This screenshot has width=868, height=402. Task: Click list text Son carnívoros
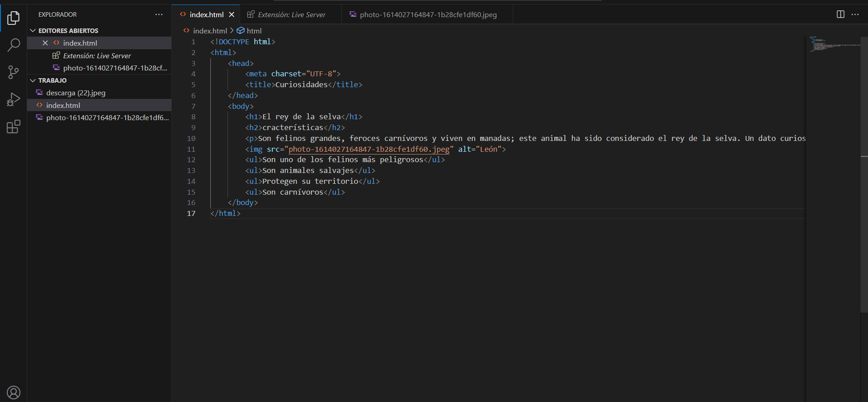pos(293,192)
